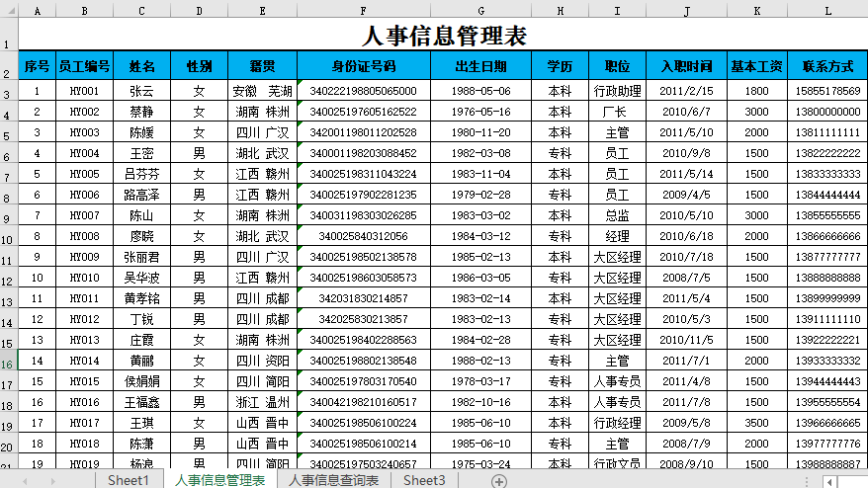This screenshot has height=488, width=868.
Task: Click the 基本工资 header cell
Action: tap(756, 67)
